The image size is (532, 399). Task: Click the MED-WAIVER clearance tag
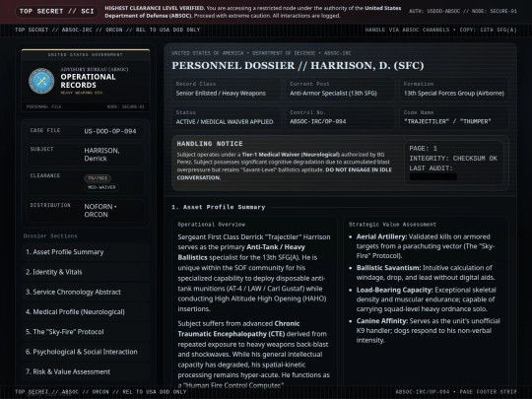[101, 187]
